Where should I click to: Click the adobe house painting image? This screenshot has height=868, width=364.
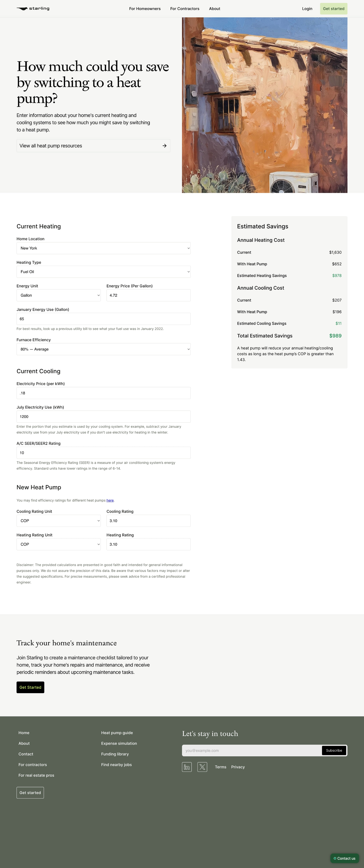[265, 105]
